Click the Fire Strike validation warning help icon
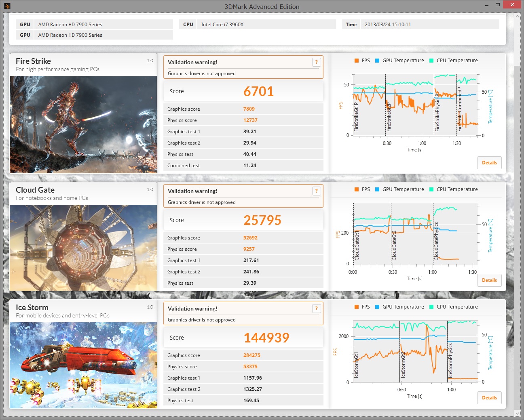The width and height of the screenshot is (524, 420). 316,62
